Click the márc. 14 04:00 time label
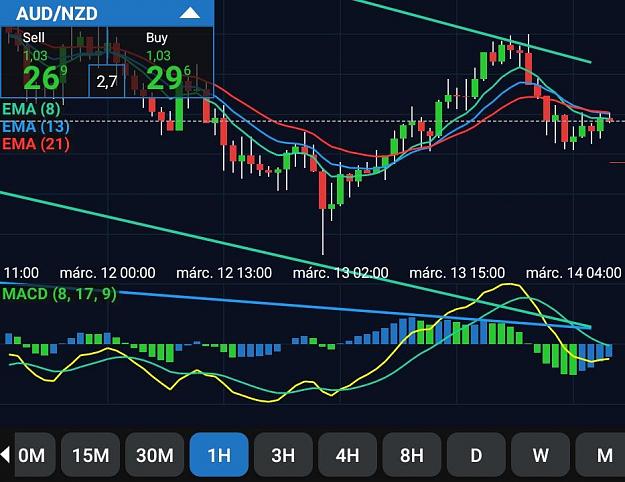625x482 pixels. (x=574, y=273)
